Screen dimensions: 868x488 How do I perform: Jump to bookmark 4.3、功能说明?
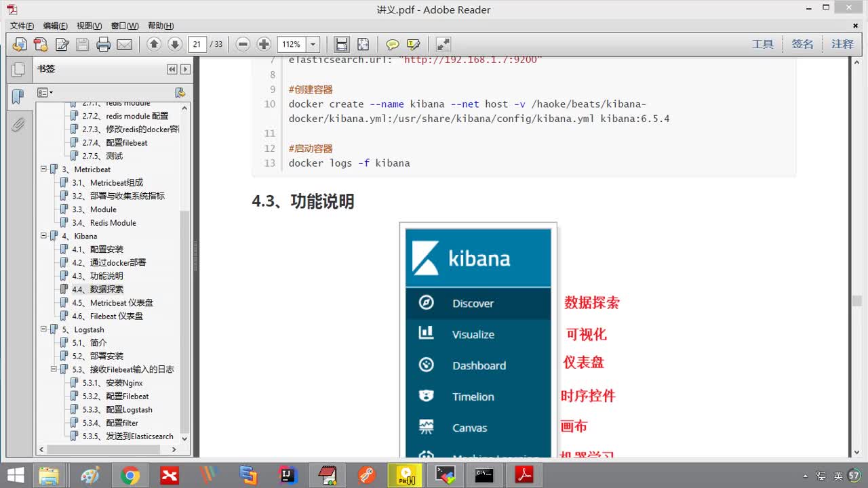(x=98, y=276)
